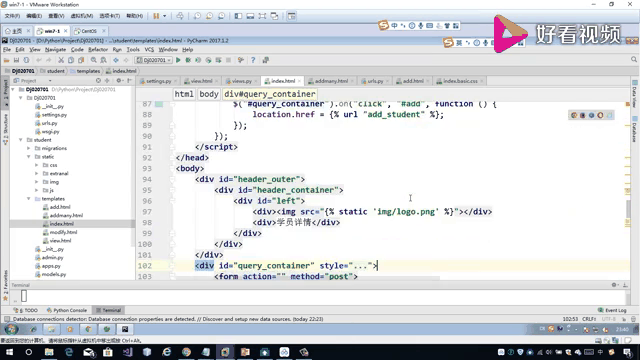Expand the css folder
The height and width of the screenshot is (360, 640).
37,165
